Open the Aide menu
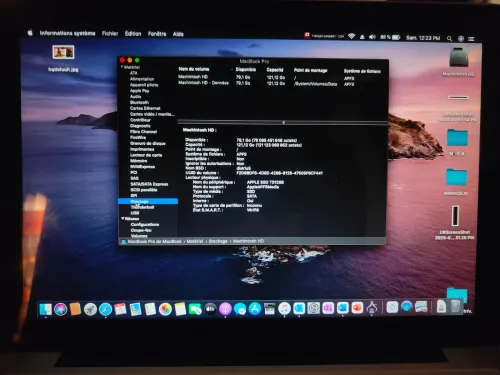500x375 pixels. point(178,34)
